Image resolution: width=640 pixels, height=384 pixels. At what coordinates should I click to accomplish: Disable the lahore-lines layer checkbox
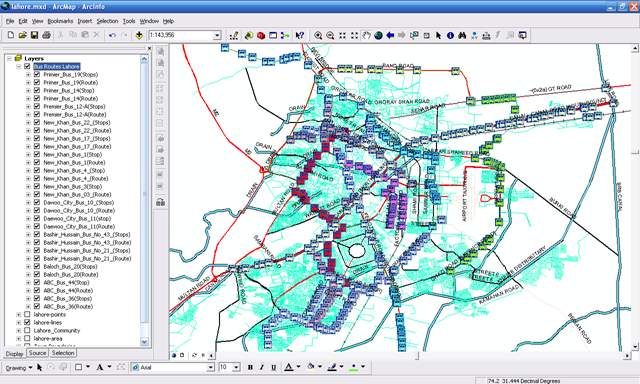[x=27, y=322]
